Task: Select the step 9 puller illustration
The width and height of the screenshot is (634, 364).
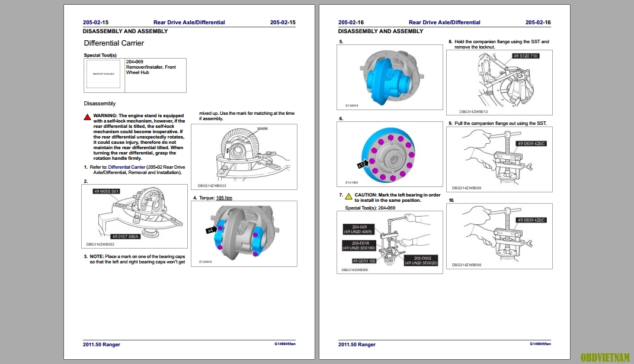Action: pyautogui.click(x=499, y=159)
